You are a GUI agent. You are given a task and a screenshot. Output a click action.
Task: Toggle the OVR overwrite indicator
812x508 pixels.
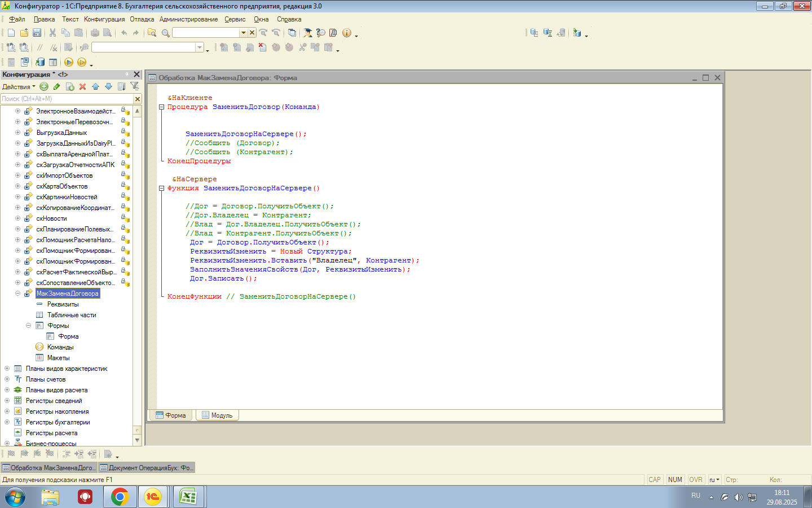coord(696,480)
